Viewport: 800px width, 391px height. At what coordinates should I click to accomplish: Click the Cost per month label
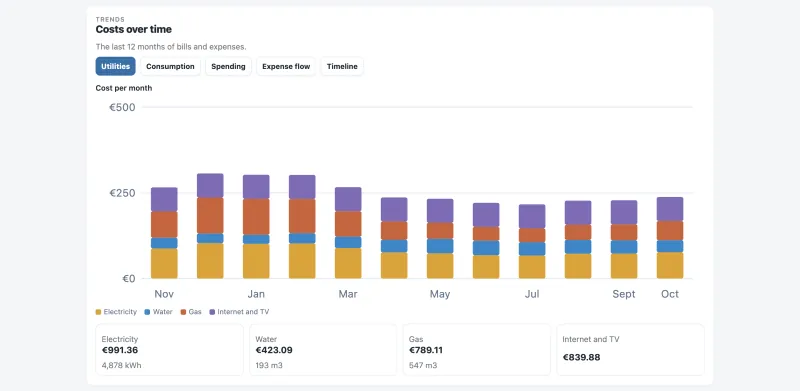124,88
